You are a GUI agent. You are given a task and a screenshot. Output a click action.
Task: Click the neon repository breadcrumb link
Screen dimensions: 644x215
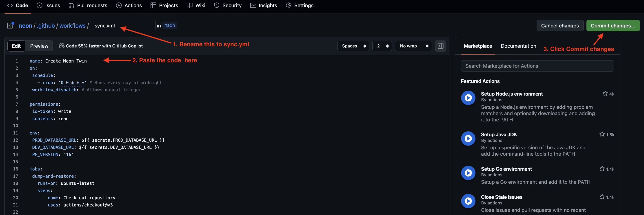point(25,26)
